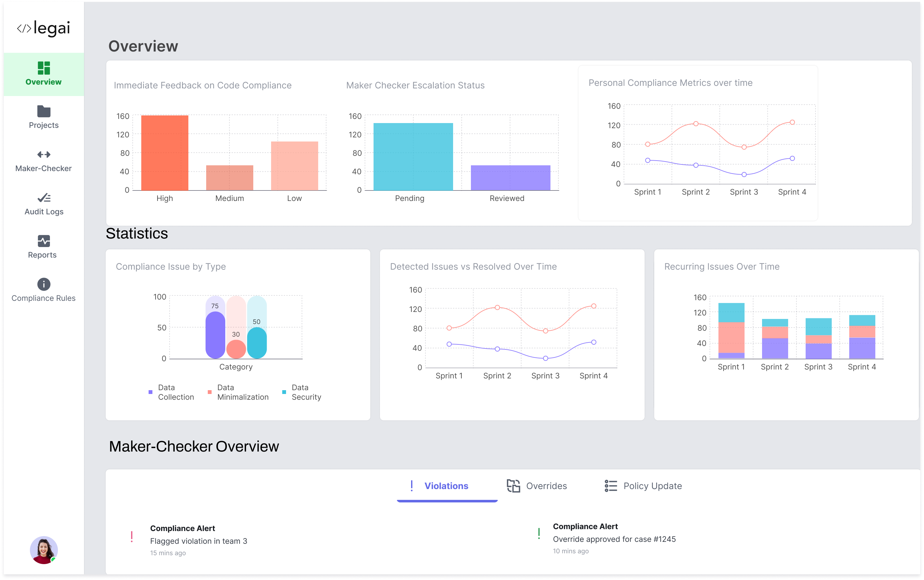Toggle Data Security legend swatch
Viewport: 924px width, 580px height.
pos(284,392)
